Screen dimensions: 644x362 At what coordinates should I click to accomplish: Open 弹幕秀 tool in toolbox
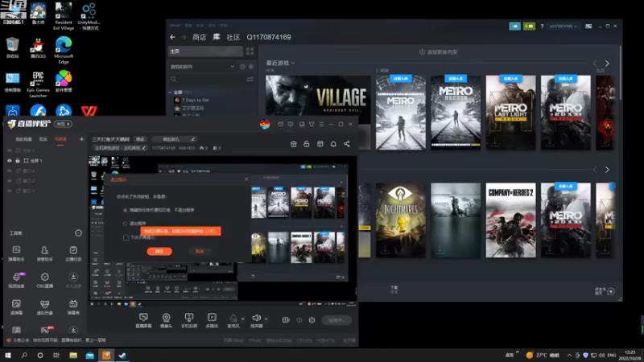pos(73,307)
